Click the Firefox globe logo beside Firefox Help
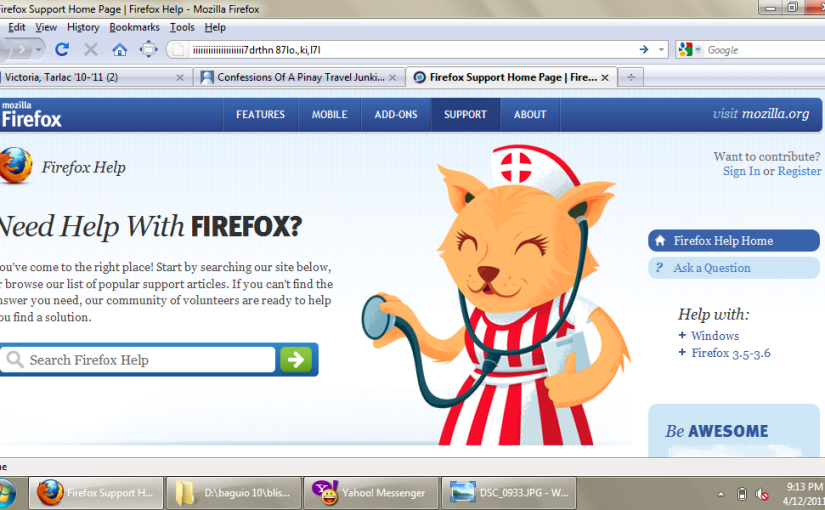 pyautogui.click(x=16, y=166)
